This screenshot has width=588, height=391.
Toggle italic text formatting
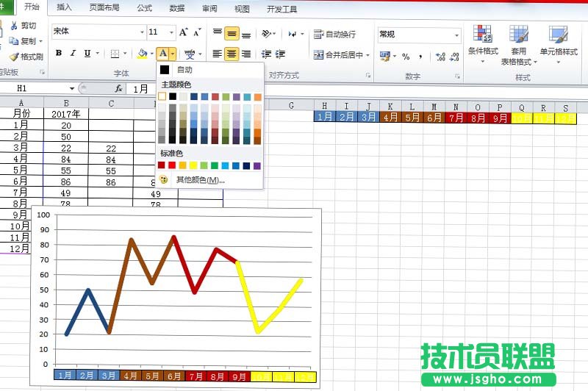click(72, 54)
